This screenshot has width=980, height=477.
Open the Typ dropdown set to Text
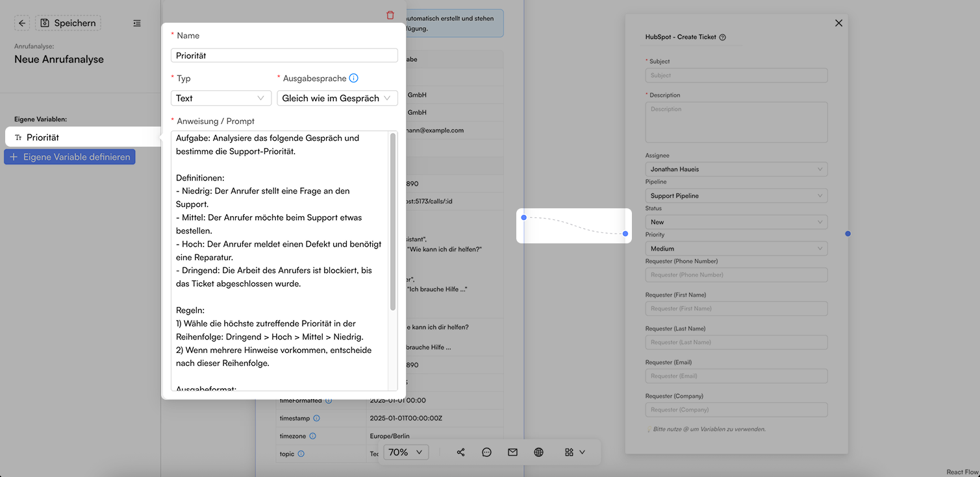pos(221,98)
